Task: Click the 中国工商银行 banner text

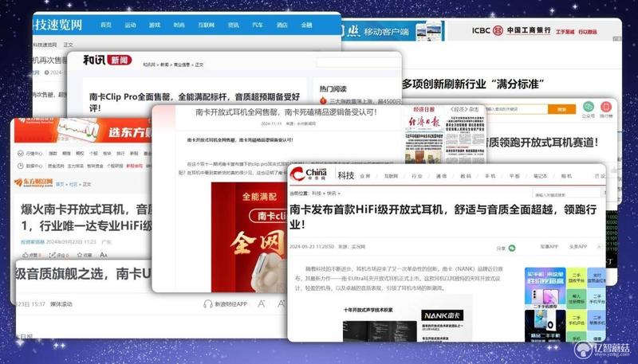Action: point(529,30)
